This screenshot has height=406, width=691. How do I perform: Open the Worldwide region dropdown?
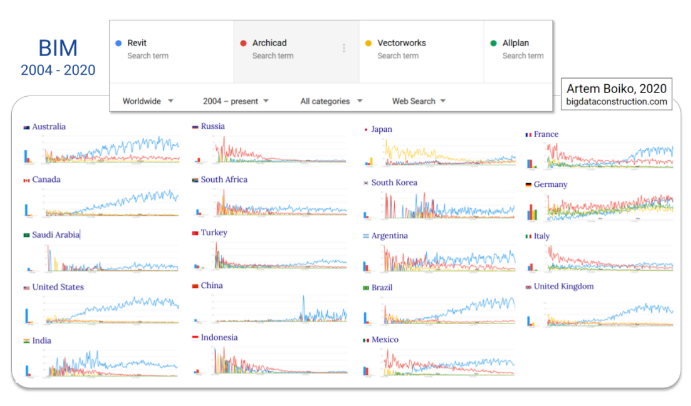click(x=148, y=101)
